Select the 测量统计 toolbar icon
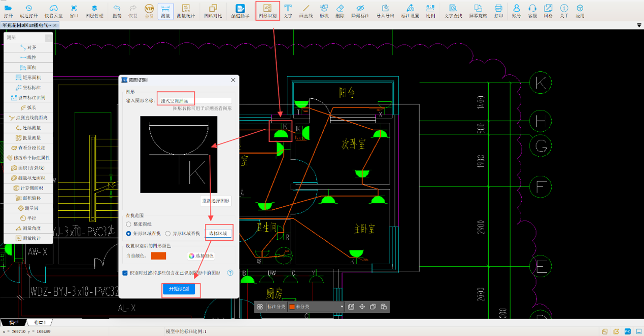 click(x=186, y=10)
